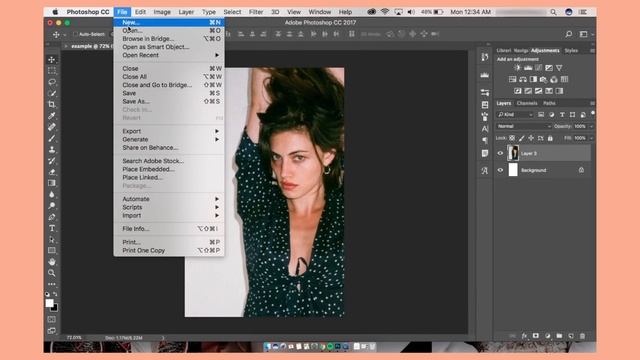
Task: Select the Pen tool
Action: tap(52, 217)
